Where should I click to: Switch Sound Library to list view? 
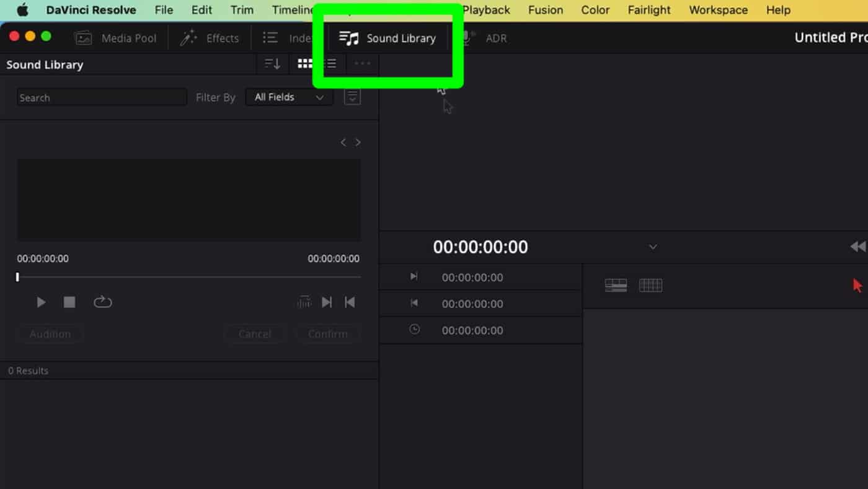pos(332,64)
